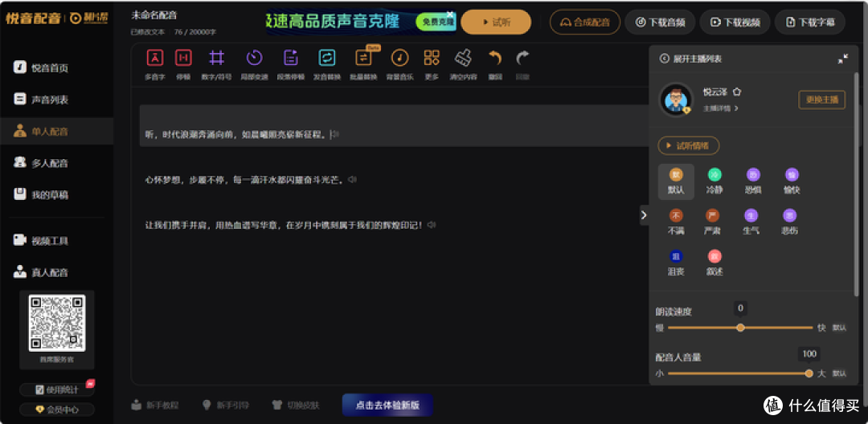The image size is (868, 424).
Task: Select the 沮丧 emotion
Action: coord(676,263)
